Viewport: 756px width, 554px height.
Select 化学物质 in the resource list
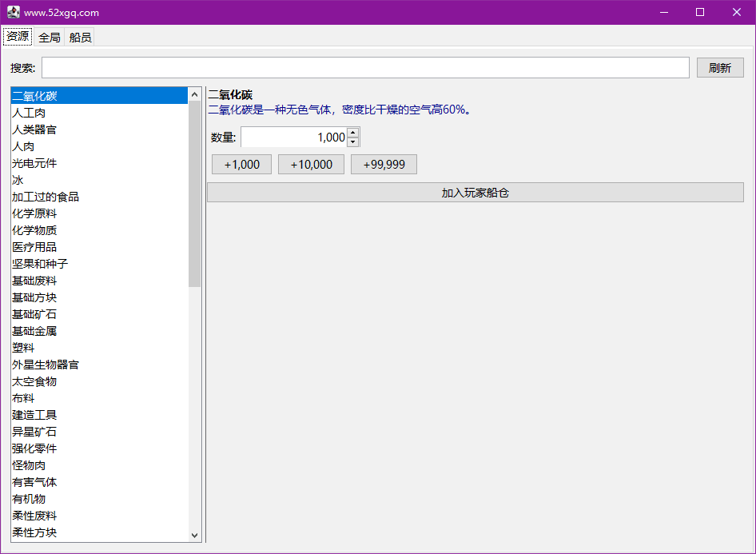point(99,230)
